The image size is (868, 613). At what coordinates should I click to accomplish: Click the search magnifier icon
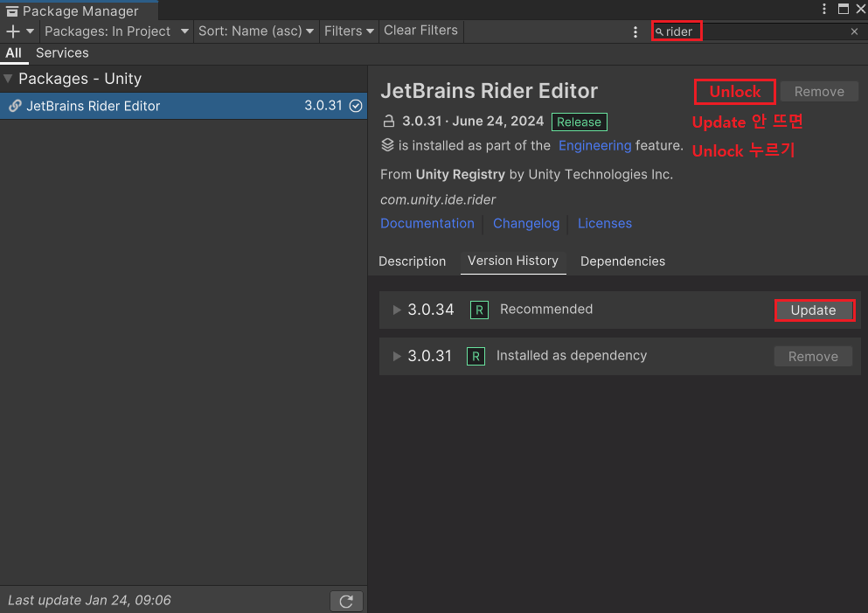point(659,32)
